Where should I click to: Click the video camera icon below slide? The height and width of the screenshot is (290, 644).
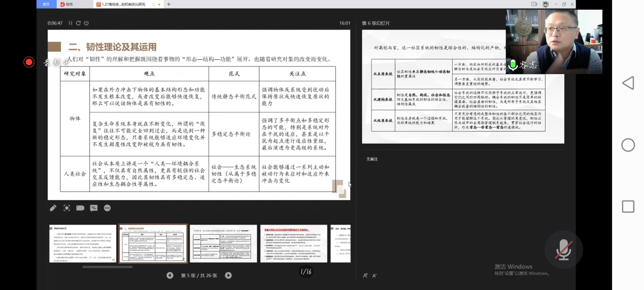(x=80, y=208)
